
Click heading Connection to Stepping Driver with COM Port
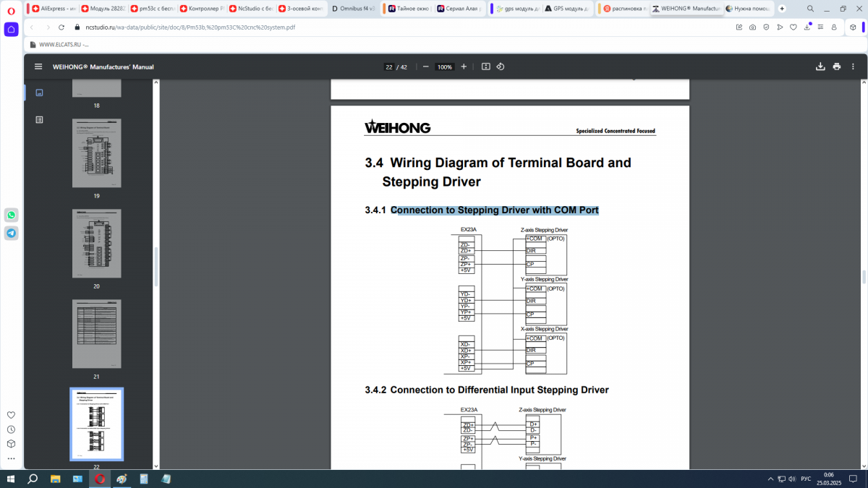[x=494, y=210]
